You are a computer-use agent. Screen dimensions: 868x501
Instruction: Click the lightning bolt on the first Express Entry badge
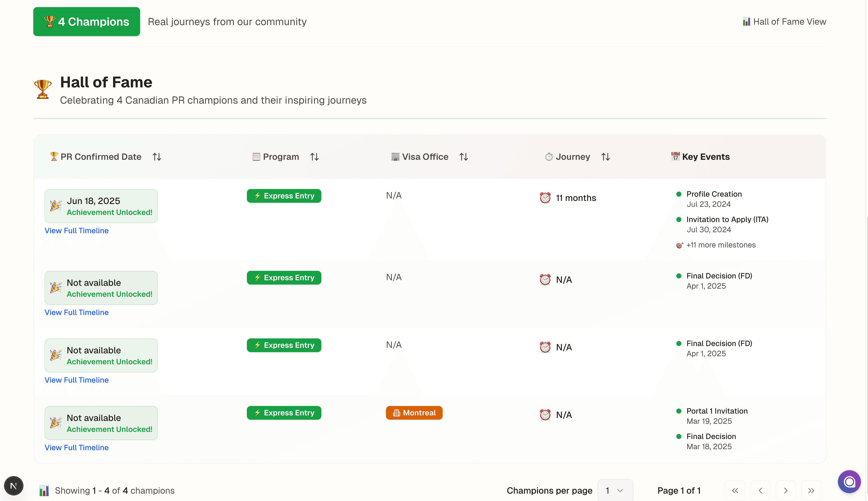[x=258, y=195]
